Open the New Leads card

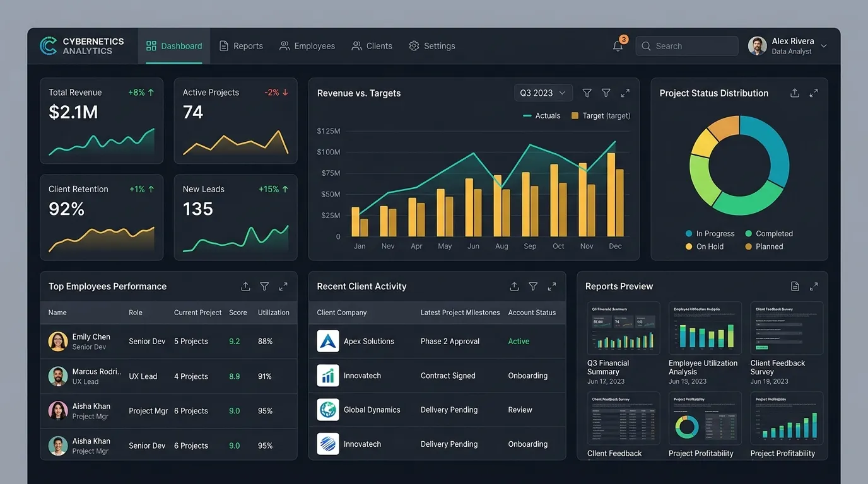235,217
